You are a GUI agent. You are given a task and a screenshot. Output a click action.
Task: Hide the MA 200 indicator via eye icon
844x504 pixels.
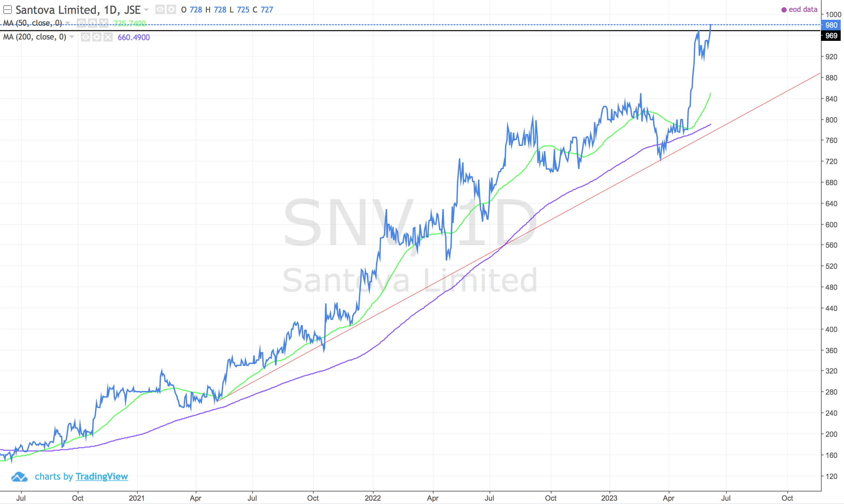click(86, 37)
